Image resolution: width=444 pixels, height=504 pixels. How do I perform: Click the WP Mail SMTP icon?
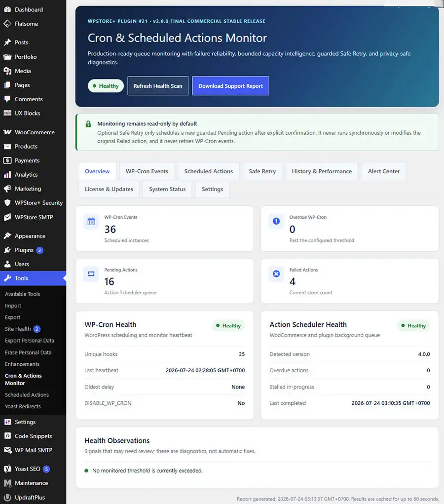7,450
